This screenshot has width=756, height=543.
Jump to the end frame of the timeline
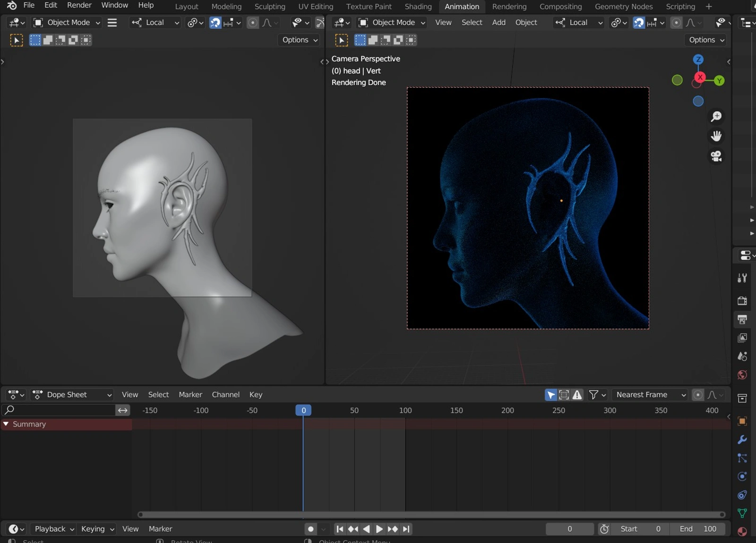(x=406, y=529)
